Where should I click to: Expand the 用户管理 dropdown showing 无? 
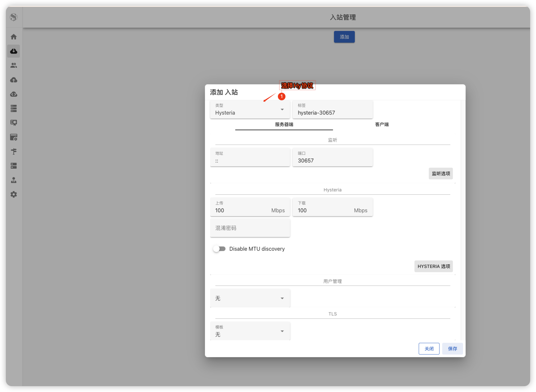tap(250, 298)
